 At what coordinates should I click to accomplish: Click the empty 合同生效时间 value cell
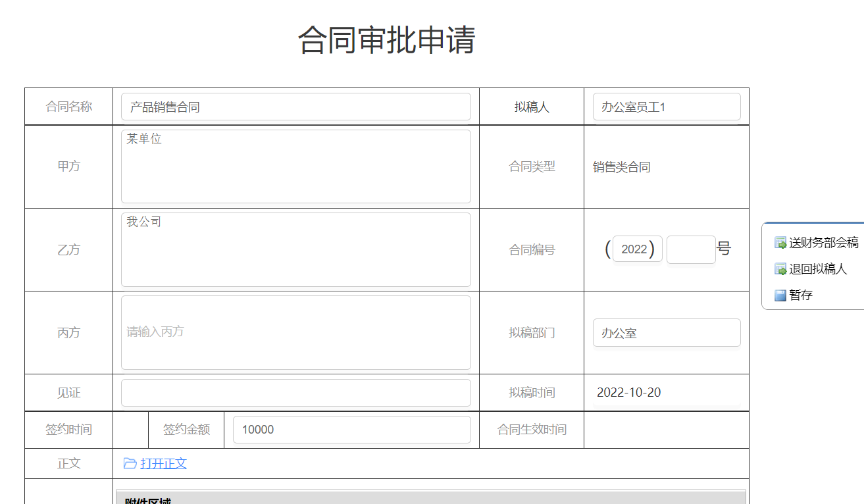667,430
